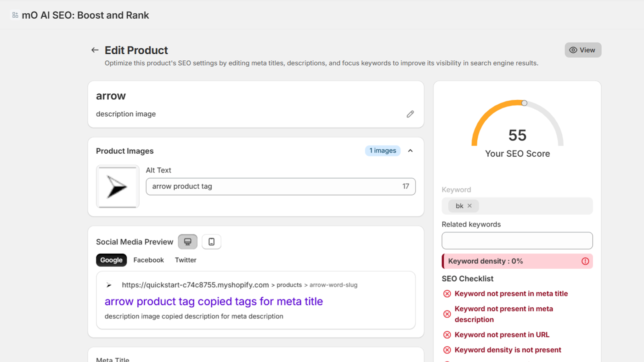Switch to mobile preview icon

click(211, 242)
